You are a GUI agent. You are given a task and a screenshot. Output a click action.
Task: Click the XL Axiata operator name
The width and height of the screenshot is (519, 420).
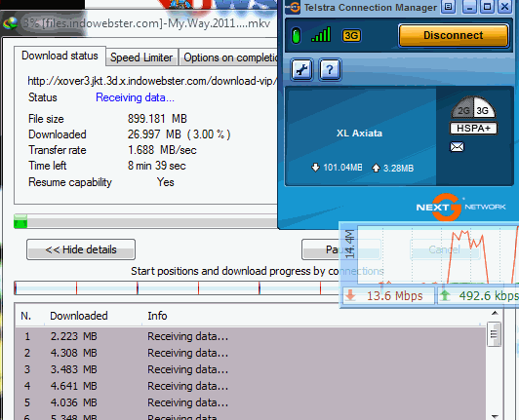click(x=359, y=133)
